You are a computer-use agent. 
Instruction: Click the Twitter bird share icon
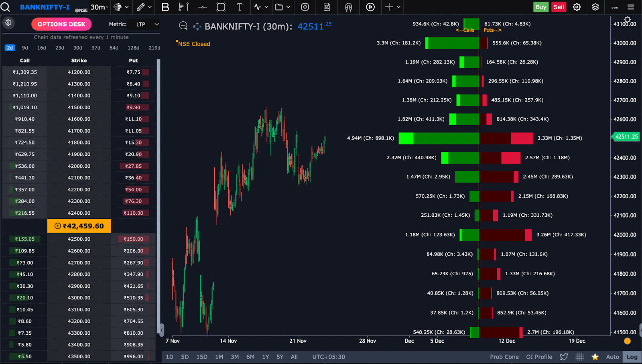564,357
